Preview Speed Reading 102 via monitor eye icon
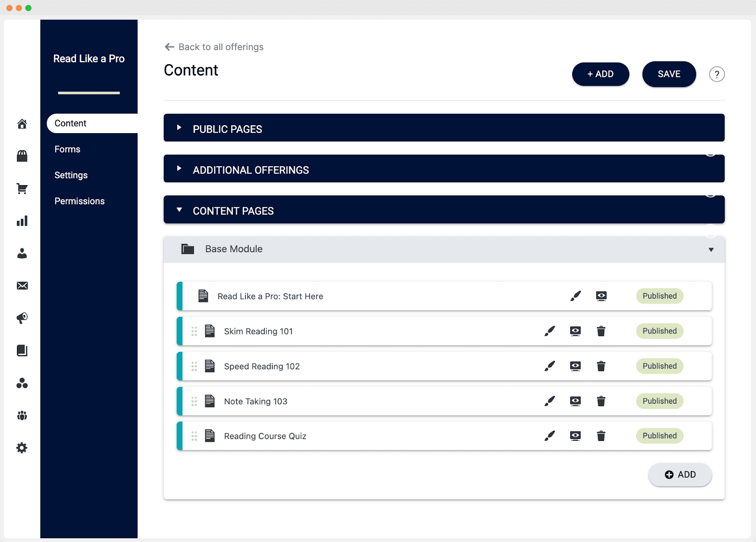This screenshot has width=756, height=542. (576, 366)
